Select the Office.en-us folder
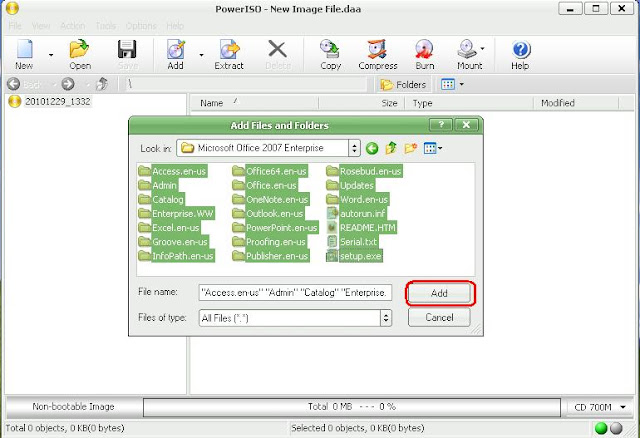Image resolution: width=640 pixels, height=438 pixels. point(265,186)
